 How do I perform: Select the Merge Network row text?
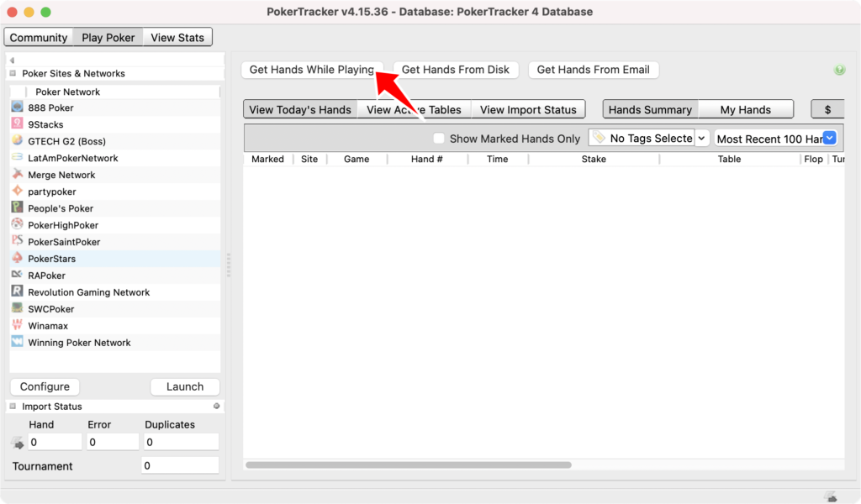pos(61,175)
